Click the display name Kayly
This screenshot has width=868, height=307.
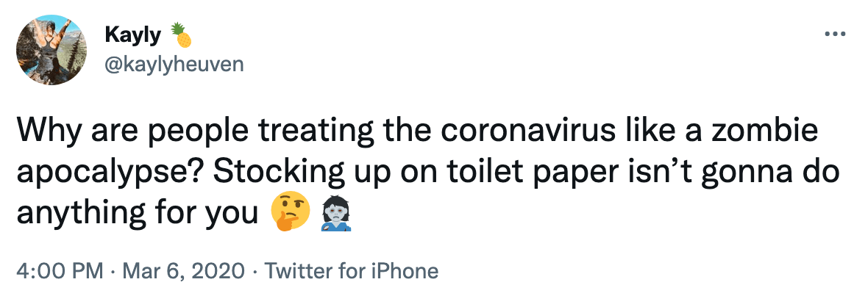pos(135,35)
